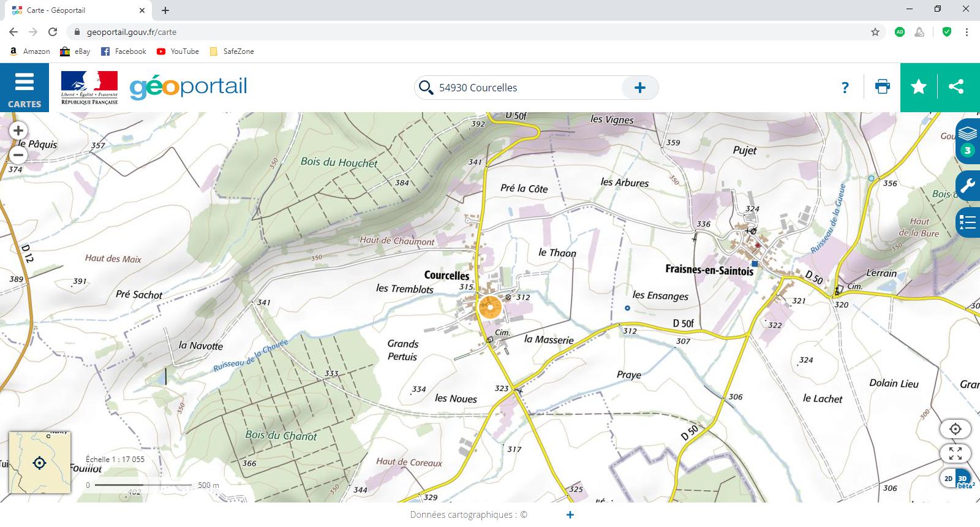Open Chrome three-dot menu
980x527 pixels.
point(967,32)
